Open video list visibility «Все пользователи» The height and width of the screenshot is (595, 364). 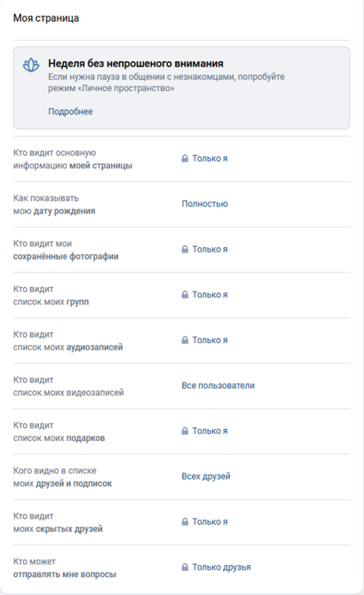click(x=218, y=385)
